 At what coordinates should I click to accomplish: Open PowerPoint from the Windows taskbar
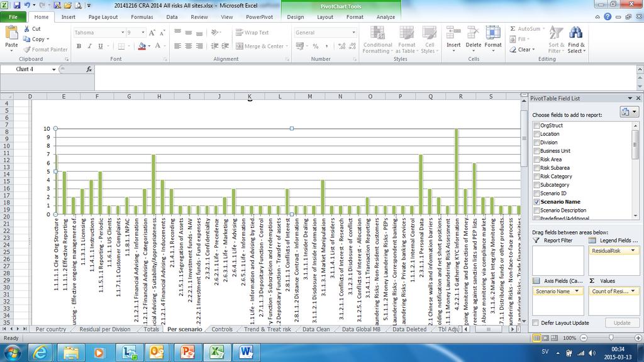click(187, 352)
